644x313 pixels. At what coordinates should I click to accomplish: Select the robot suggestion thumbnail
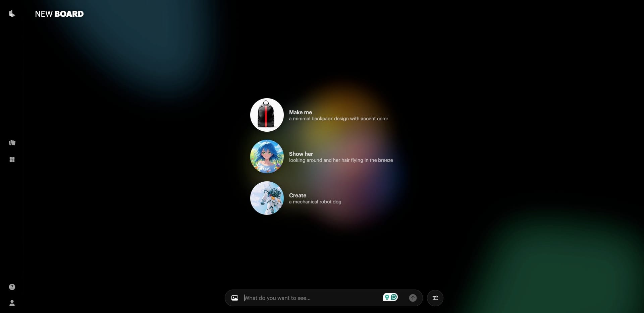click(267, 198)
